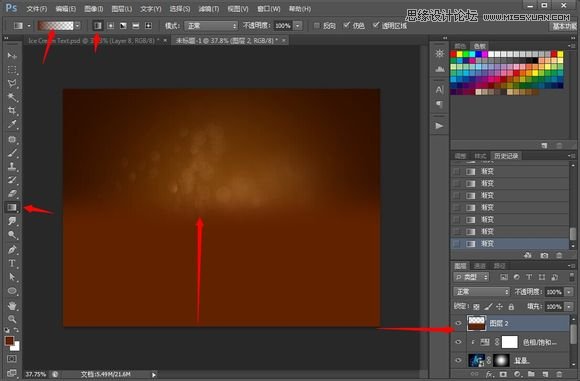The width and height of the screenshot is (580, 381).
Task: Open the status bar info arrow
Action: 154,375
